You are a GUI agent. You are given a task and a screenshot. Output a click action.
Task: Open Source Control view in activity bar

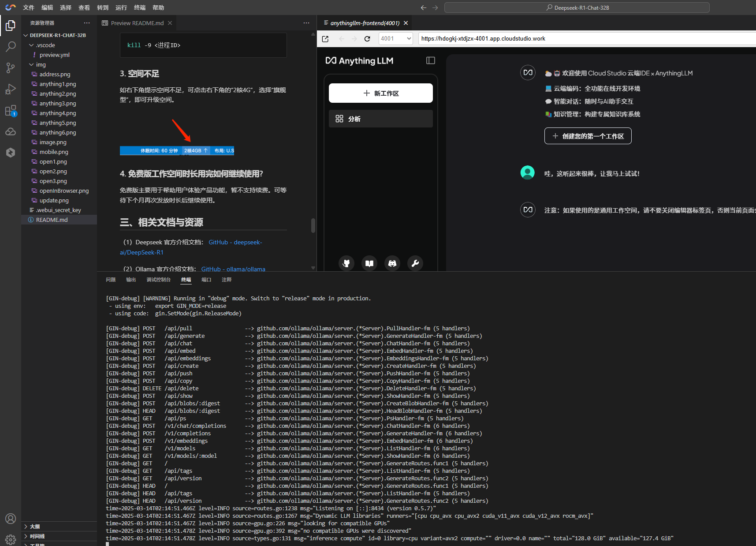coord(11,67)
